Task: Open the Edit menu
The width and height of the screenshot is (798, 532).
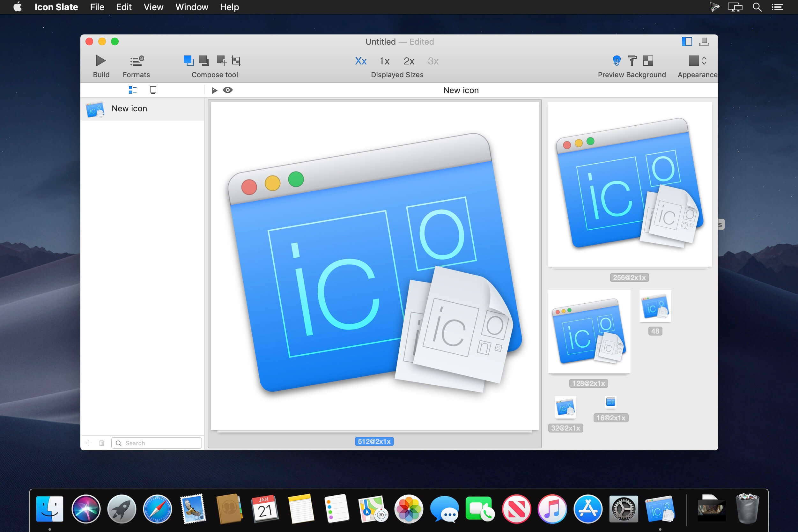Action: tap(123, 7)
